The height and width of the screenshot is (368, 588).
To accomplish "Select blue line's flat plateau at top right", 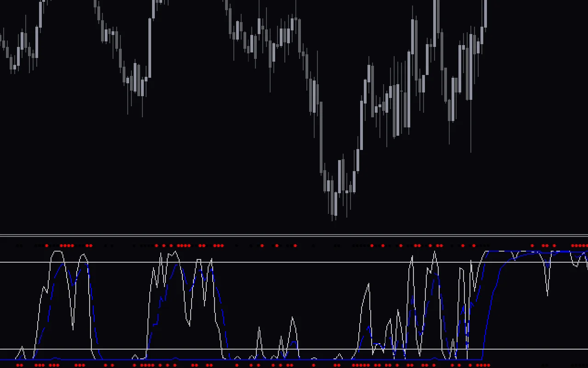I will [528, 252].
